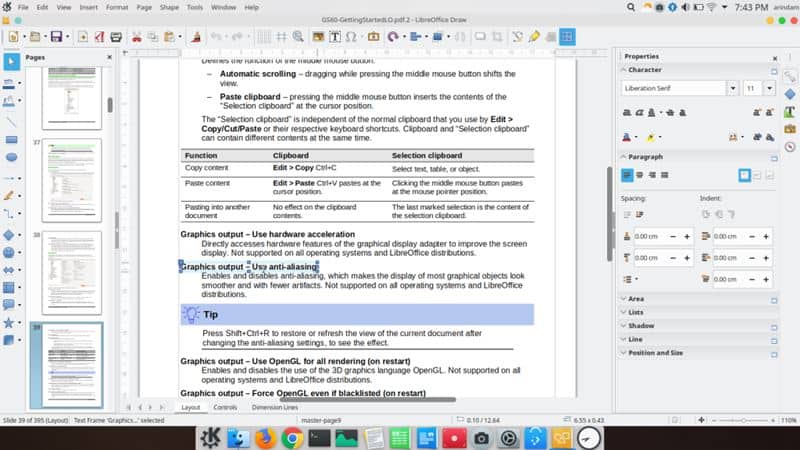Click the Save document icon
Viewport: 800px width, 450px height.
pos(56,37)
